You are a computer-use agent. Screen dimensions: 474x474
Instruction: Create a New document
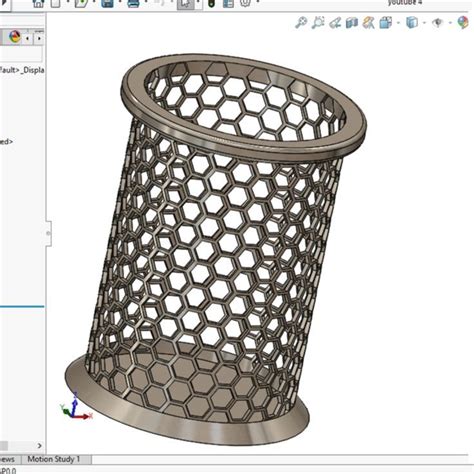56,4
